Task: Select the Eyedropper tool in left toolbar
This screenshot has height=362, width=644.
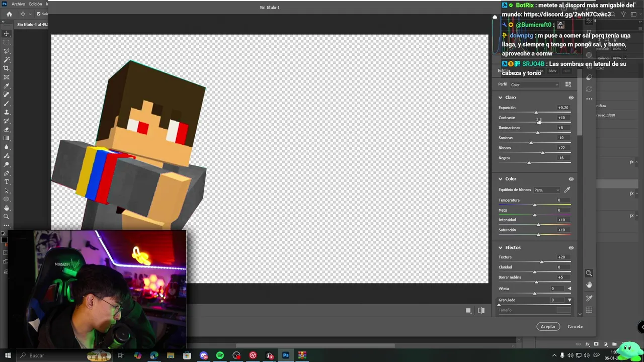Action: [x=7, y=86]
